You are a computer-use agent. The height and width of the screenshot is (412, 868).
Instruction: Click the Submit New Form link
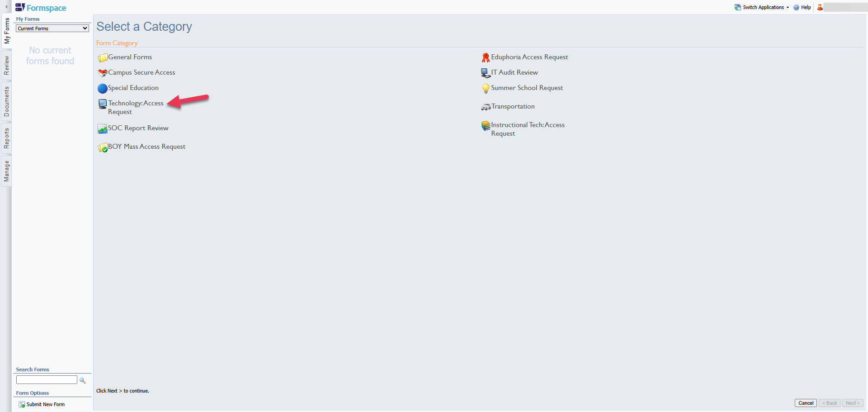(42, 404)
